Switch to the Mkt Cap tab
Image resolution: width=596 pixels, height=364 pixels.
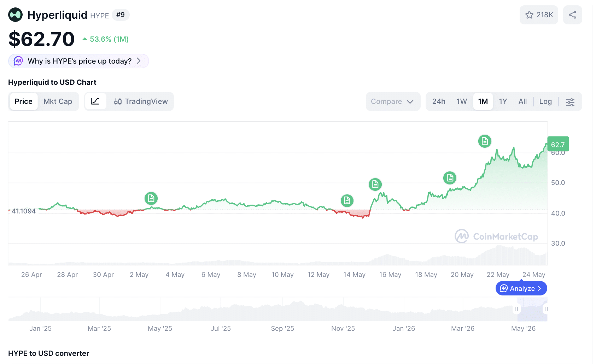[x=58, y=101]
